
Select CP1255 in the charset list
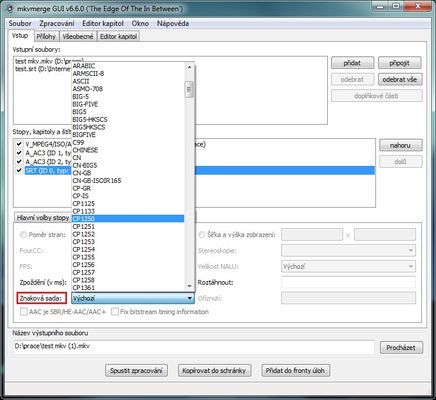(x=128, y=257)
